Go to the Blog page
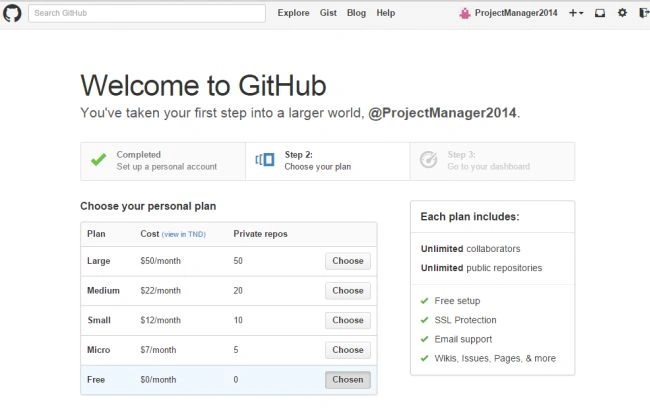The height and width of the screenshot is (409, 650). (356, 13)
